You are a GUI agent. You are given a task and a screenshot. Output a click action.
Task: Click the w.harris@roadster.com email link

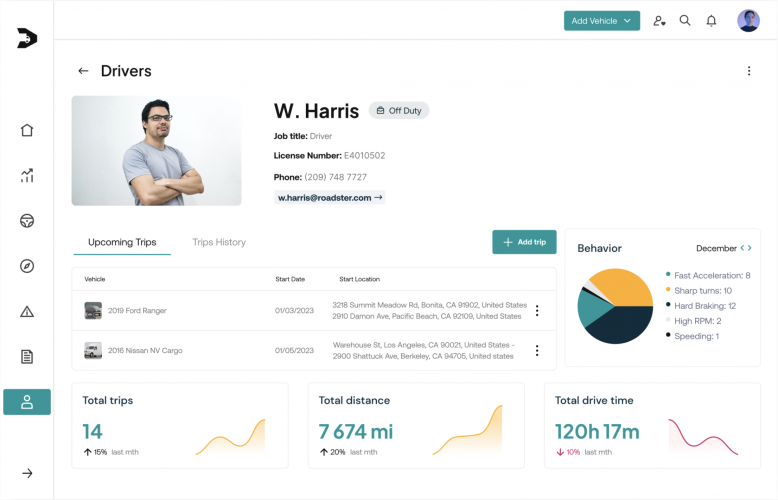[x=330, y=198]
